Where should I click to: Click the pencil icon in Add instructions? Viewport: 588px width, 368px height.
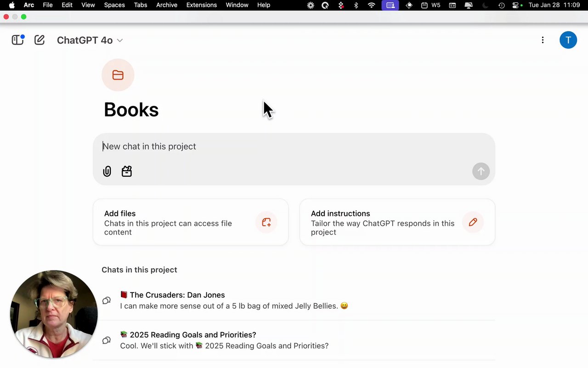(x=473, y=222)
